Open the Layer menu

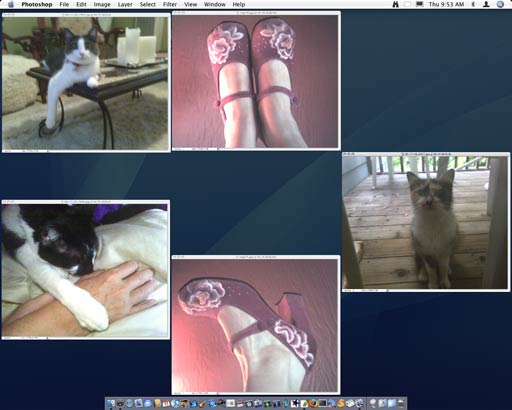[x=125, y=4]
